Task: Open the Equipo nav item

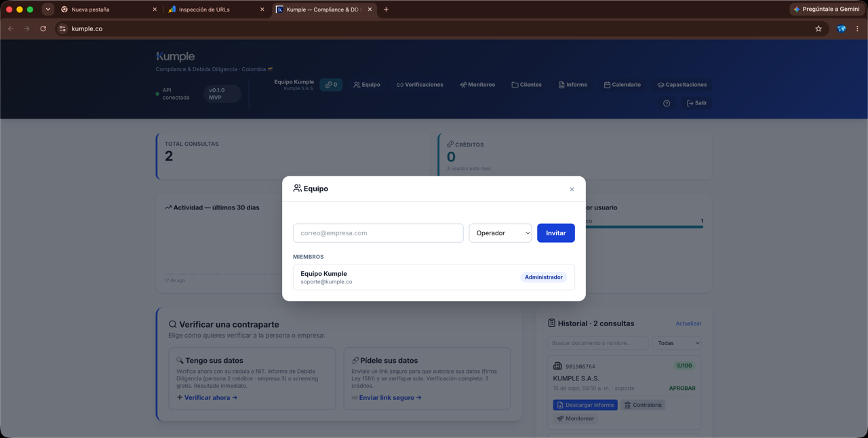Action: point(367,85)
